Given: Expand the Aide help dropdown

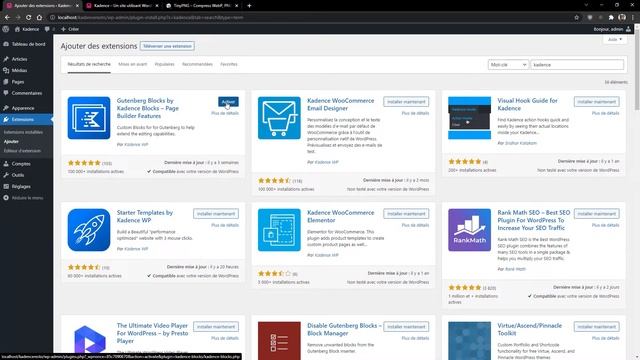Looking at the screenshot, I should point(615,40).
